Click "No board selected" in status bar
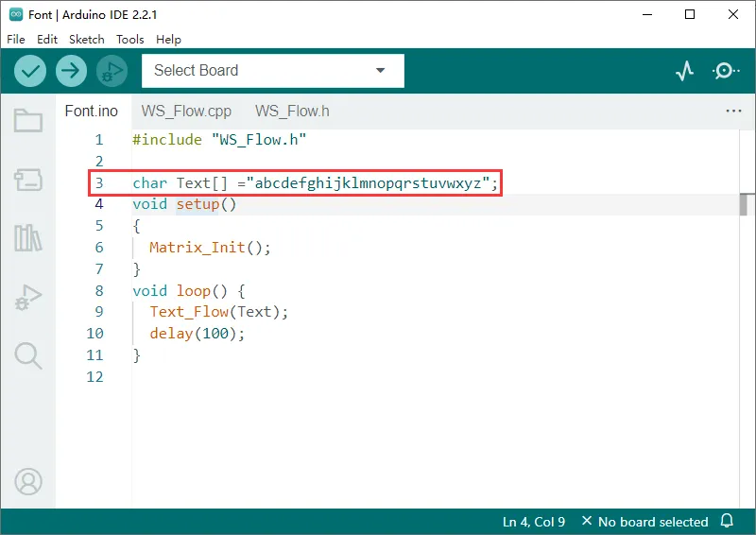This screenshot has width=756, height=535. (644, 522)
